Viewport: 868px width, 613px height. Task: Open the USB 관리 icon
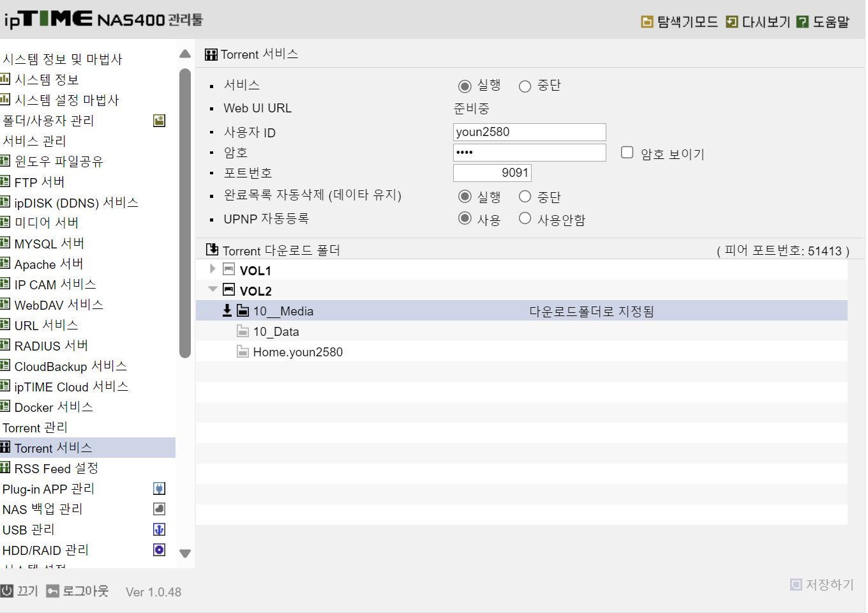[160, 529]
